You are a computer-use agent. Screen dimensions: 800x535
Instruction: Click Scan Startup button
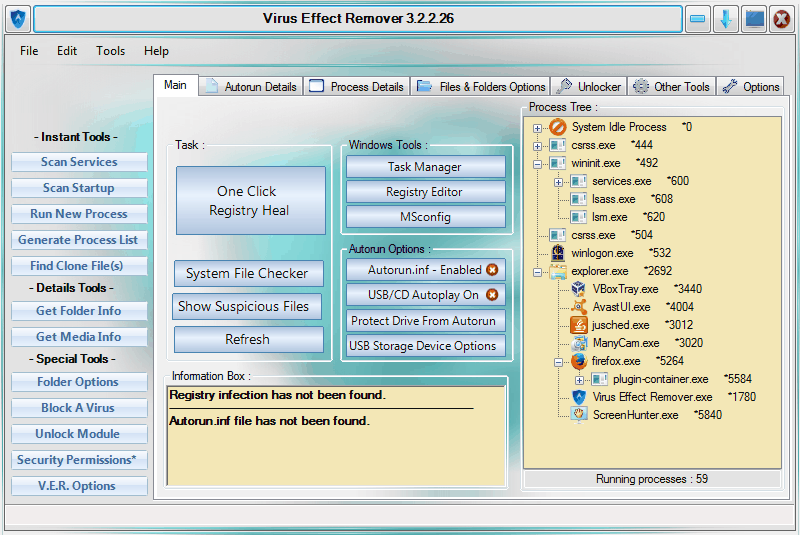pyautogui.click(x=79, y=188)
